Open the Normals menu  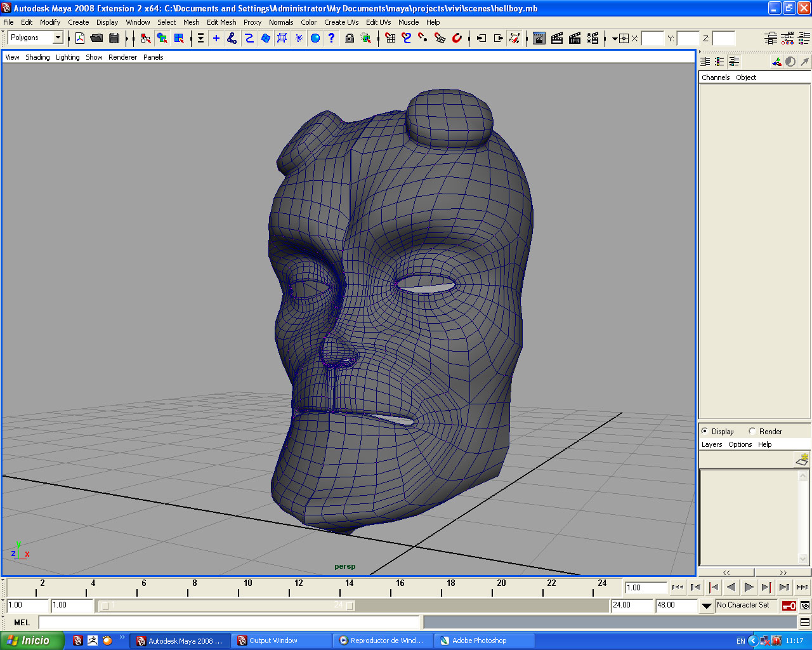pyautogui.click(x=281, y=22)
